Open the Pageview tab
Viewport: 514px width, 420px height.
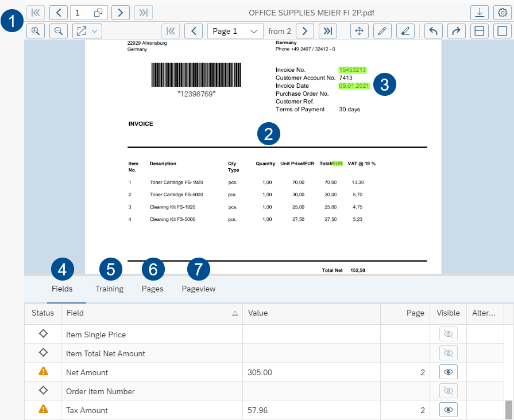pos(198,289)
